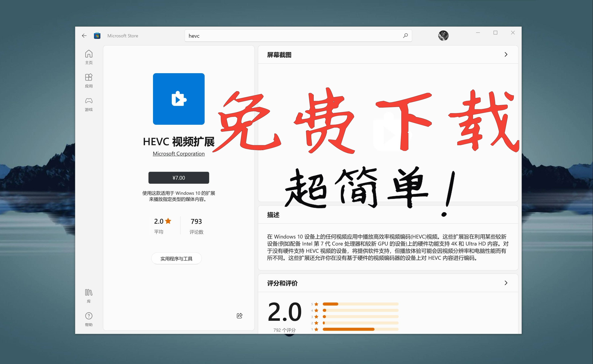Click the share icon

240,316
